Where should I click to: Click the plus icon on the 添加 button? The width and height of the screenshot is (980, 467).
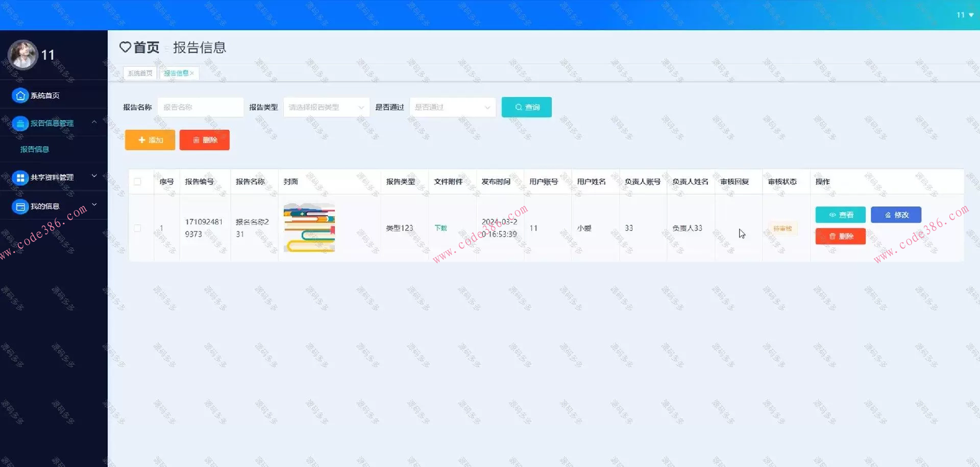[x=142, y=139]
